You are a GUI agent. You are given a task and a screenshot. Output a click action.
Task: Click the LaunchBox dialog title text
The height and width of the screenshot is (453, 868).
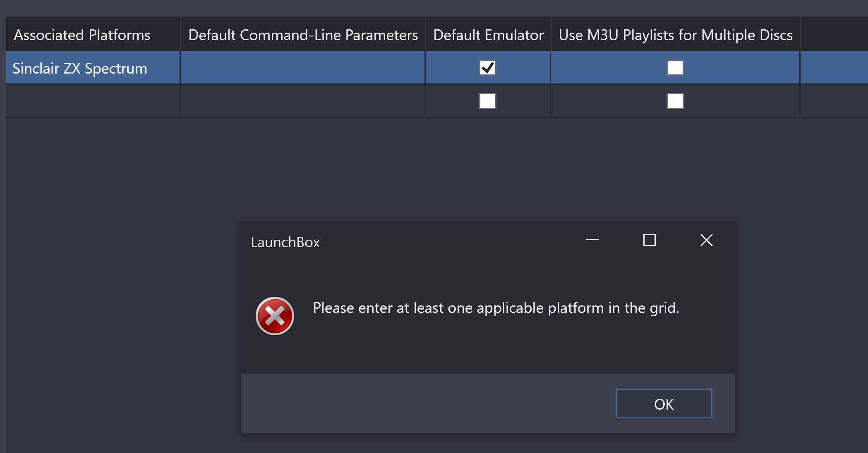pyautogui.click(x=285, y=242)
